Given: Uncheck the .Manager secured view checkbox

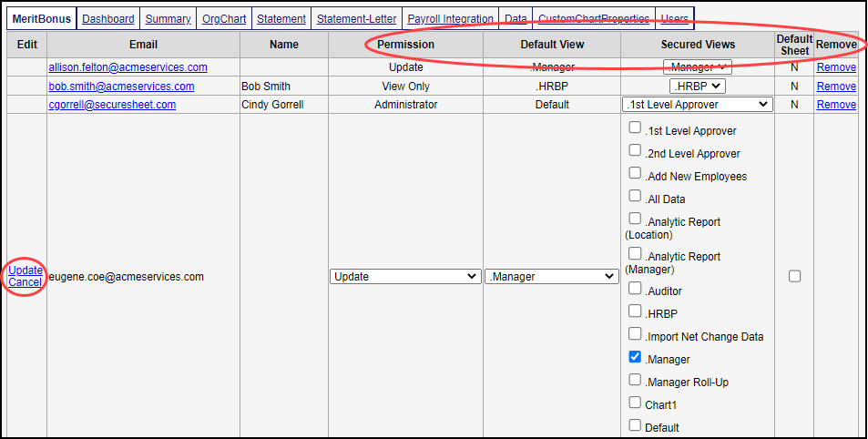Looking at the screenshot, I should point(635,358).
